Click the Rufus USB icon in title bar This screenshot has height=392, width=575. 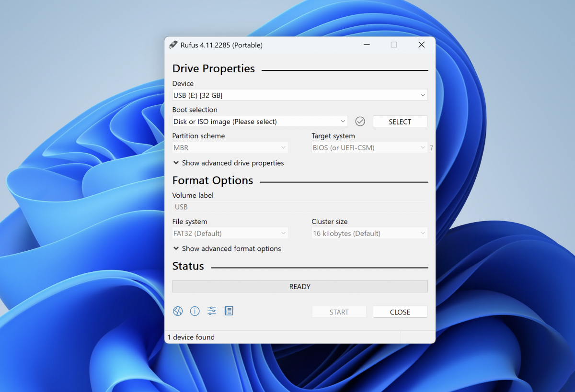pyautogui.click(x=173, y=45)
